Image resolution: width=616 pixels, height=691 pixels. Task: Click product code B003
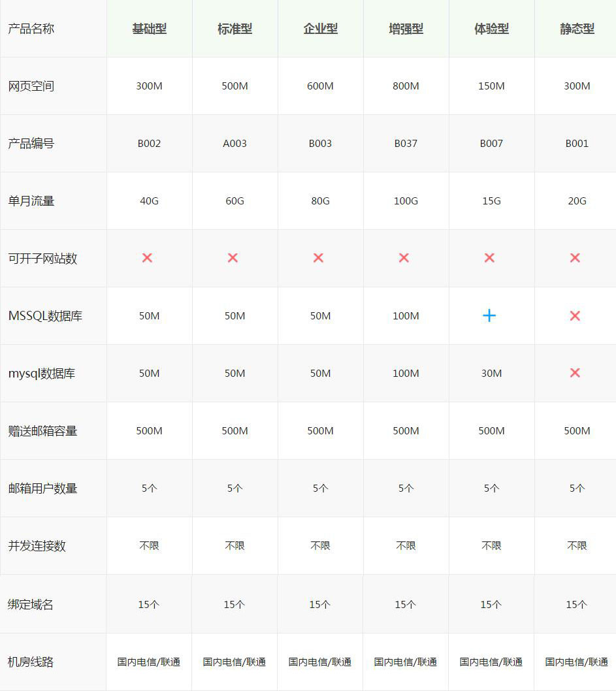[x=320, y=143]
